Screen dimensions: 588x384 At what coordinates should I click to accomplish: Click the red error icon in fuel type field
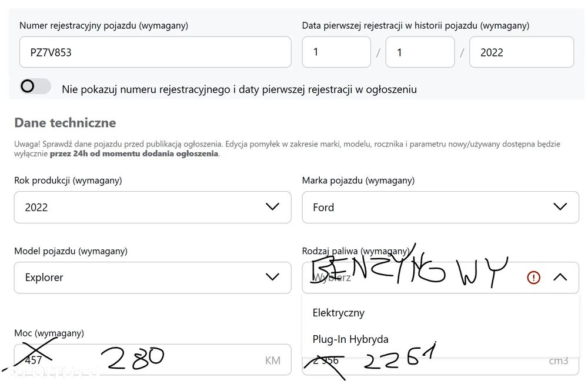[533, 278]
